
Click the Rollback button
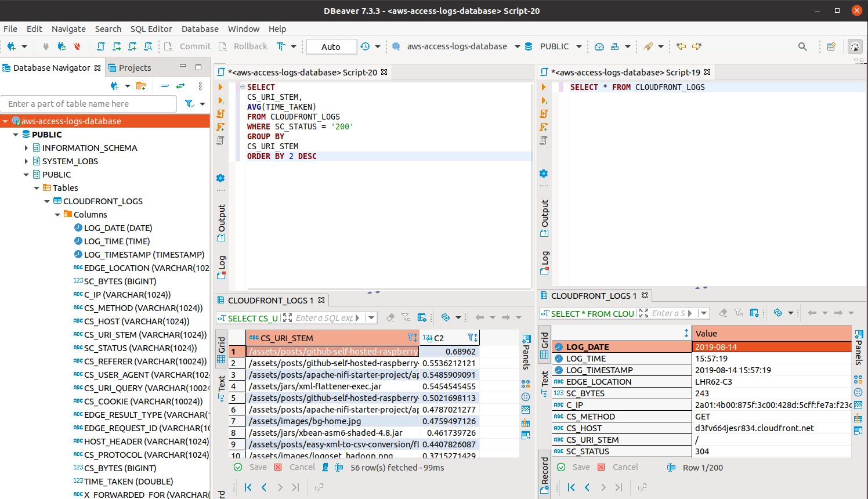[243, 46]
